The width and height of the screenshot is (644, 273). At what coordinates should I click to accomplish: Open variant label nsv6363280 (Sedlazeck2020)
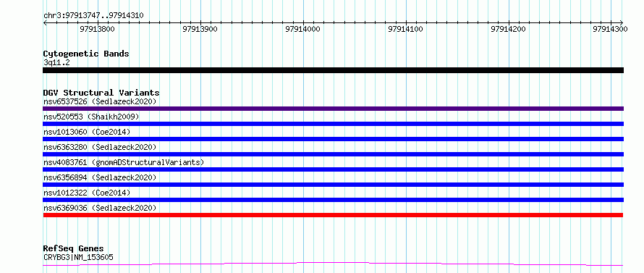[x=100, y=147]
